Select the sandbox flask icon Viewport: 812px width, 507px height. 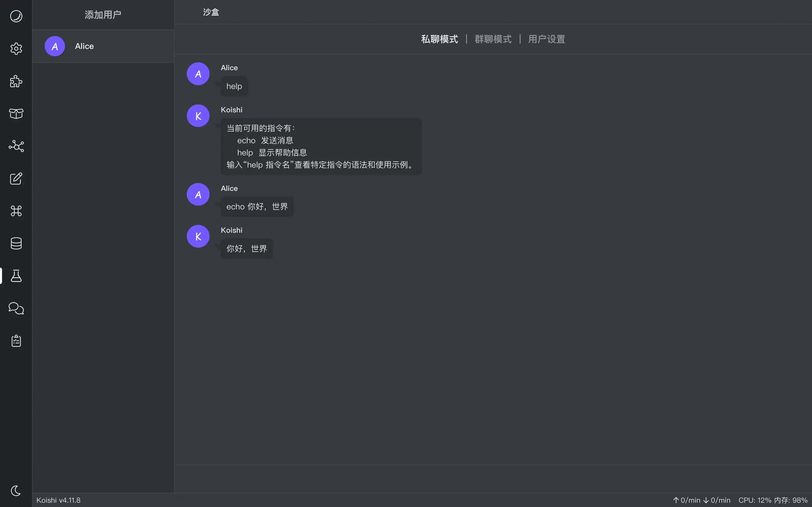(x=16, y=276)
